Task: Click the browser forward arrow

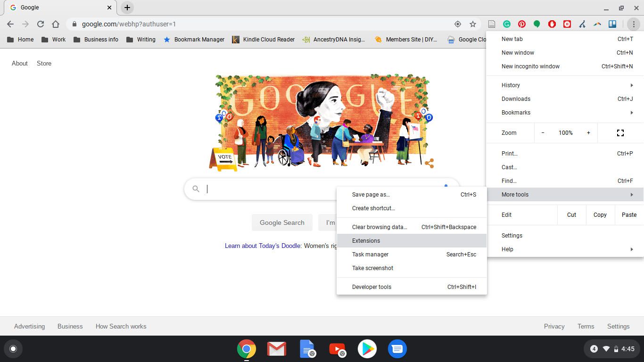Action: click(x=25, y=24)
